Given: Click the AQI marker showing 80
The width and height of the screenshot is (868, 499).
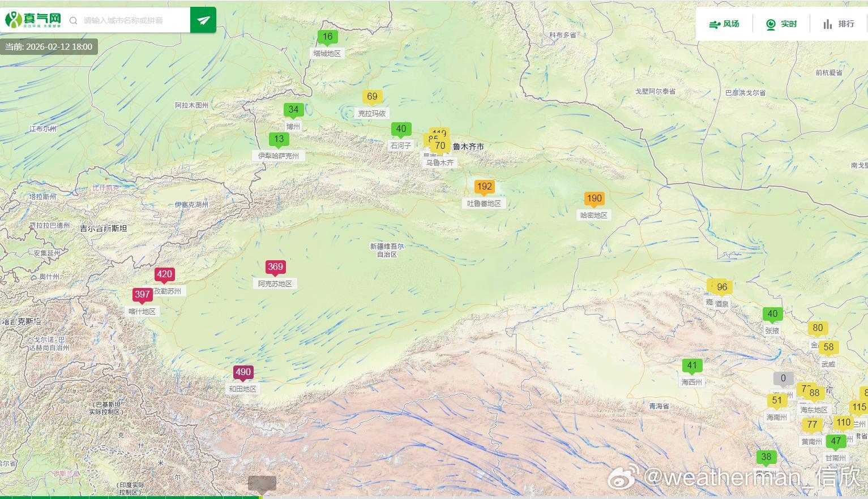Looking at the screenshot, I should pos(818,329).
